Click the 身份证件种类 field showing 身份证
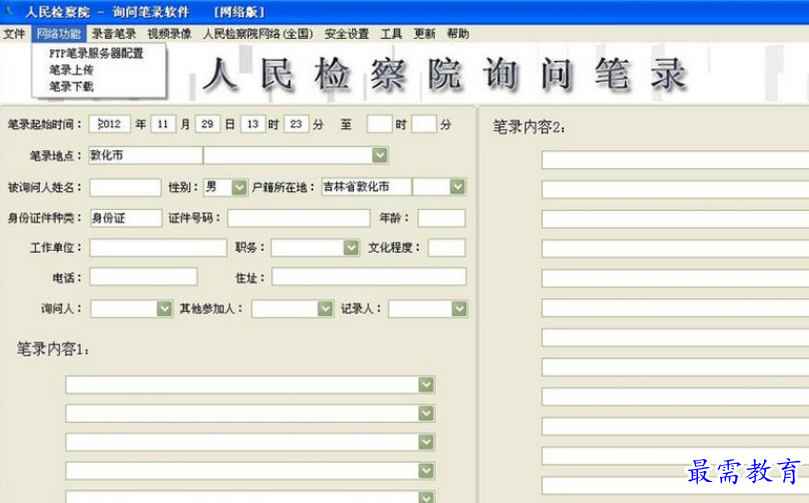809x503 pixels. tap(126, 218)
